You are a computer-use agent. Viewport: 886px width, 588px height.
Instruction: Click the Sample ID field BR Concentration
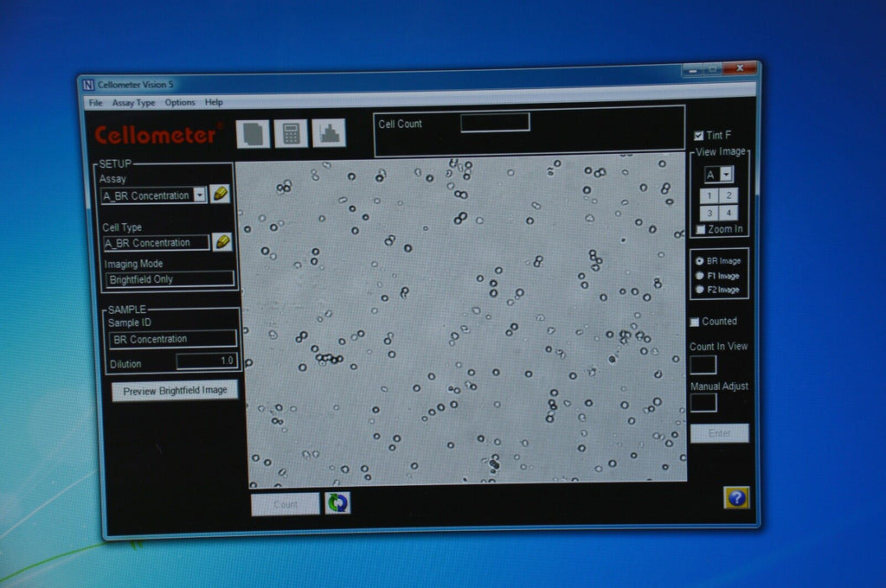172,338
